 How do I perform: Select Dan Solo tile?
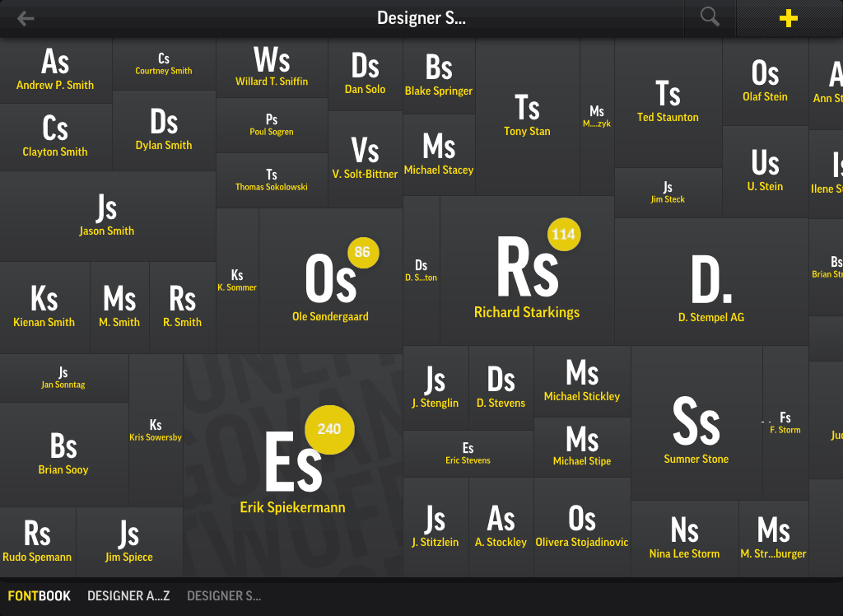tap(366, 74)
